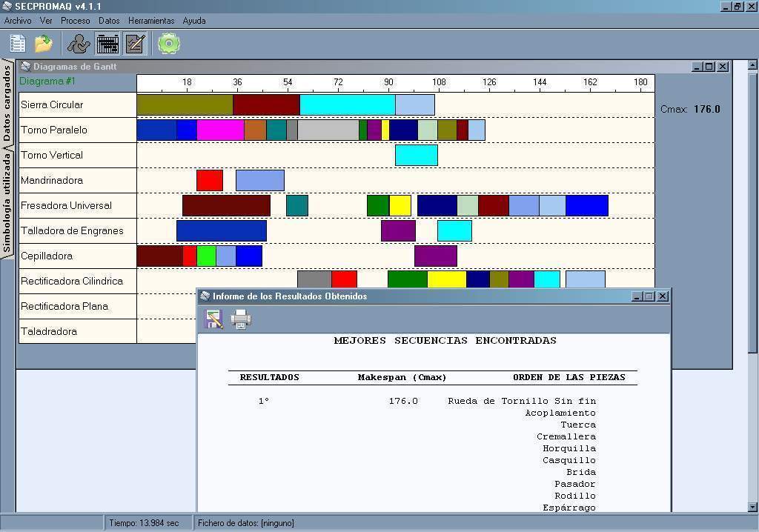Open a data file with folder icon
This screenshot has width=759, height=532.
tap(44, 44)
